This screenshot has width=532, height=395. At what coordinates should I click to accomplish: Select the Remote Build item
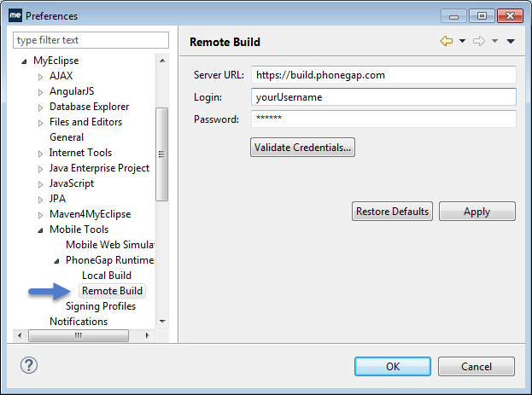point(112,291)
